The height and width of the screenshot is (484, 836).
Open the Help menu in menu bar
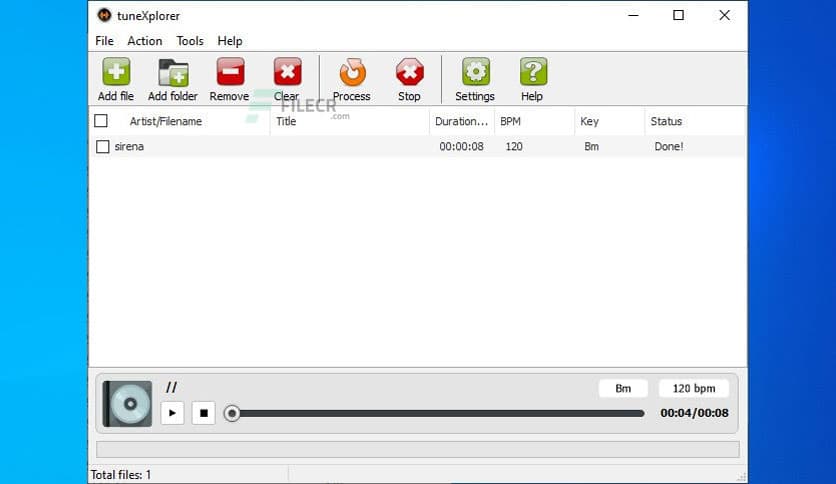[x=230, y=41]
